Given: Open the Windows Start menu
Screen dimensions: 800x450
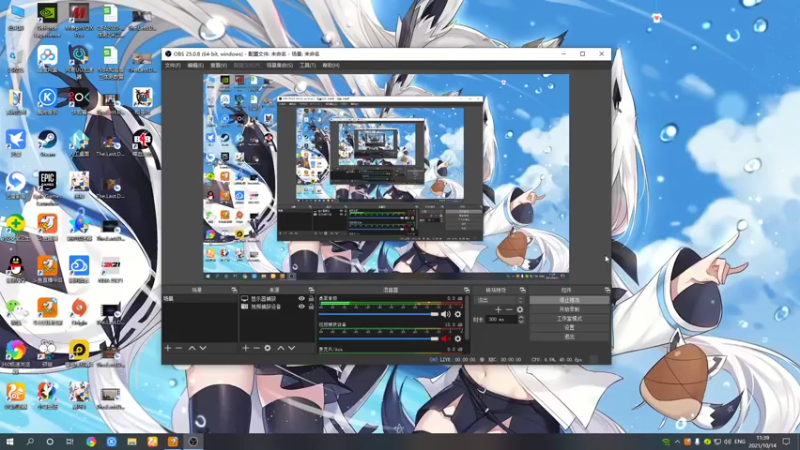Looking at the screenshot, I should coord(10,441).
